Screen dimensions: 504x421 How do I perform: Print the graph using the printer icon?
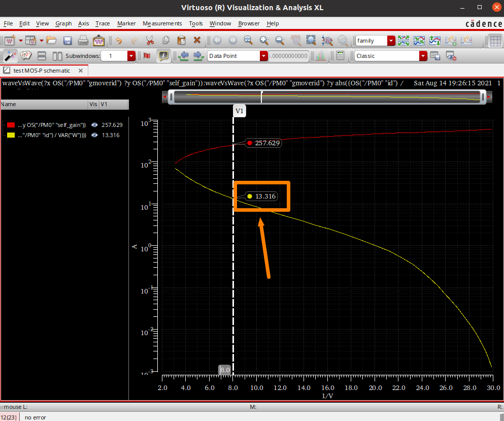click(83, 41)
